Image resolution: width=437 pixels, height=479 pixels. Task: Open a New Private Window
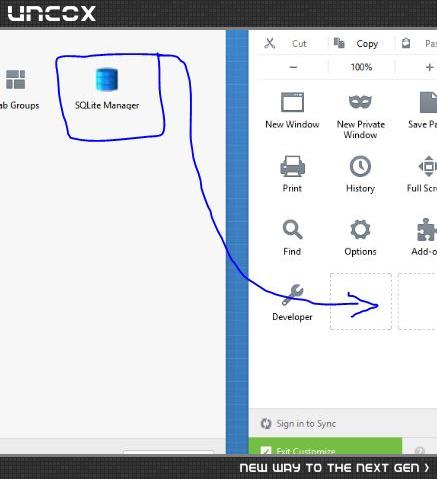(361, 115)
